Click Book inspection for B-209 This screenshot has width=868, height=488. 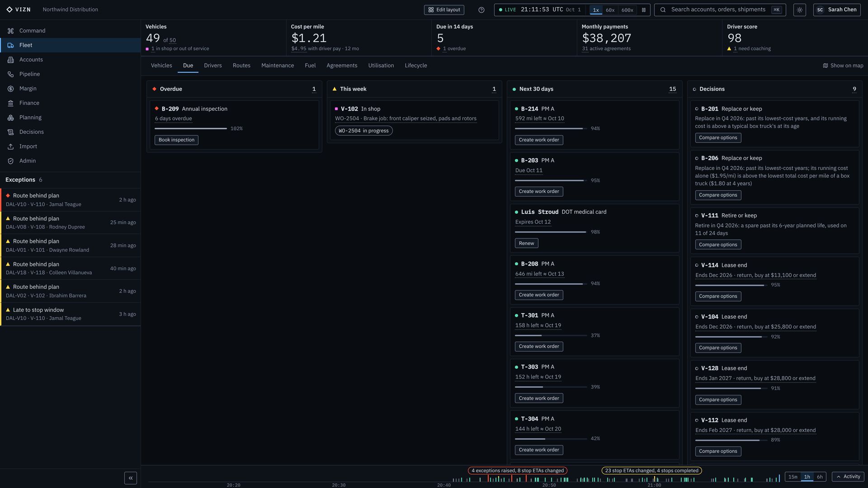coord(176,140)
